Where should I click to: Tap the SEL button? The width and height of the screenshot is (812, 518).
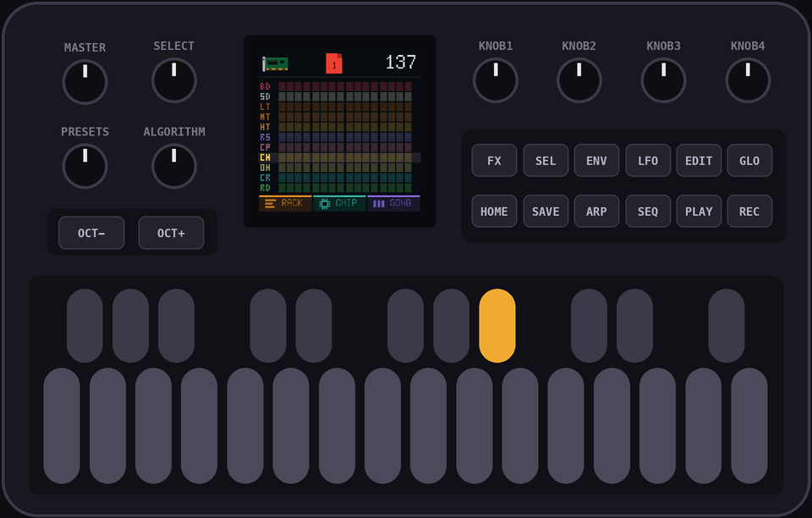(x=546, y=161)
